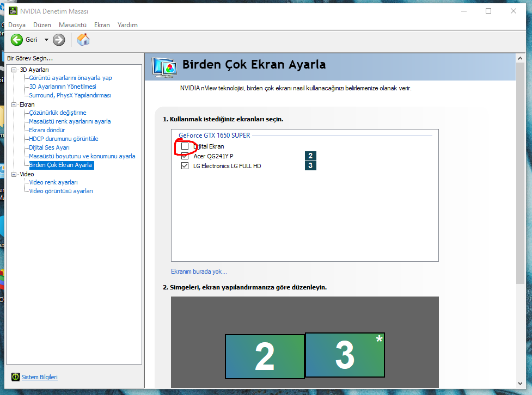The image size is (532, 395).
Task: Open the Dosya menu
Action: coord(17,25)
